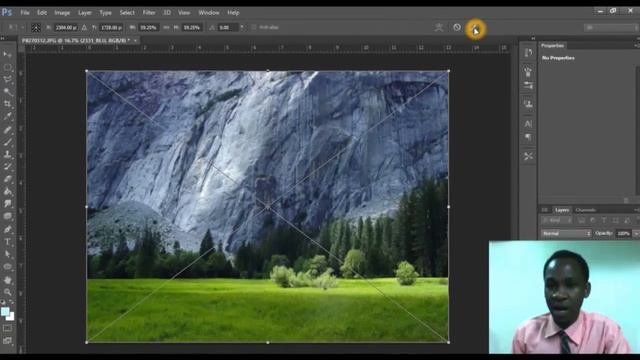This screenshot has width=640, height=360.
Task: Select the Paint Bucket tool
Action: 7,191
